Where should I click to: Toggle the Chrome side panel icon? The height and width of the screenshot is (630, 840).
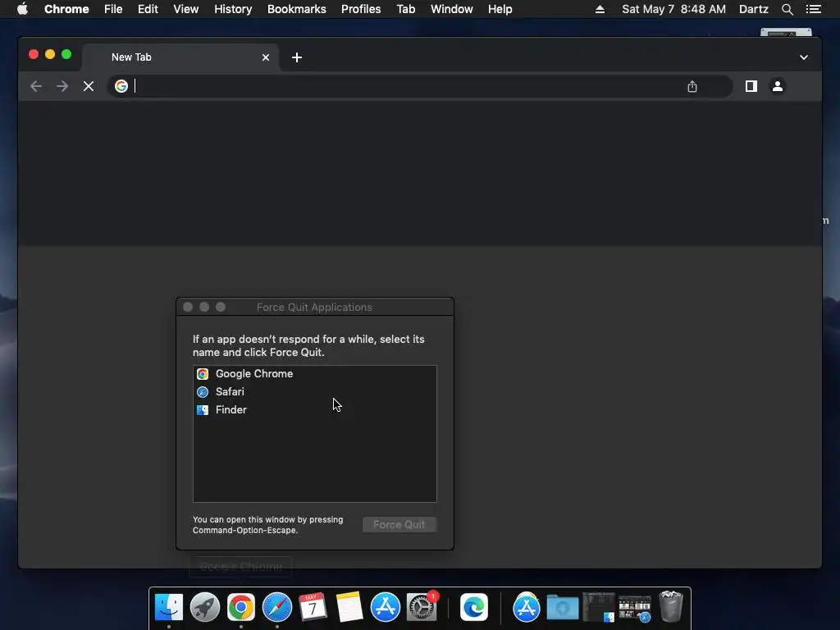point(751,86)
